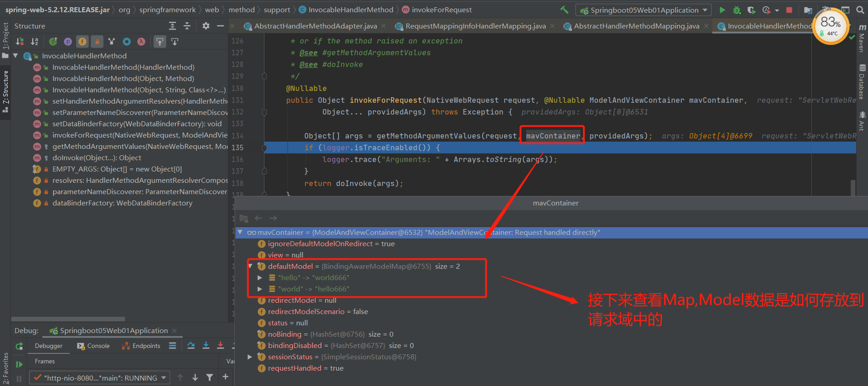
Task: Sort by Visibility in Structure toolbar
Action: tap(19, 42)
